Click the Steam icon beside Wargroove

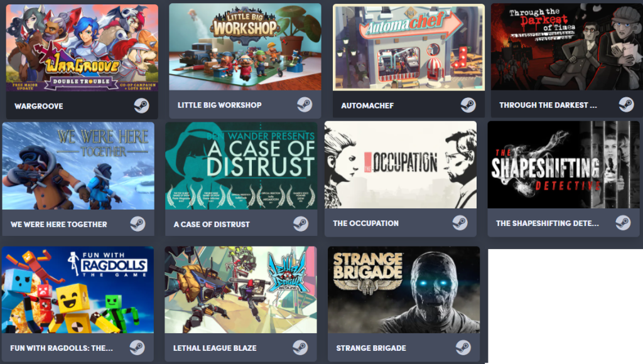pos(141,106)
